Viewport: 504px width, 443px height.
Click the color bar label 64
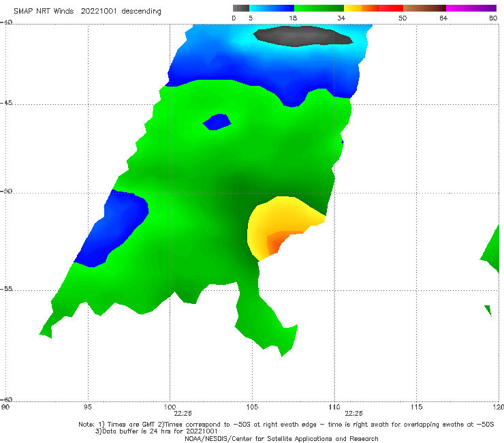[443, 18]
